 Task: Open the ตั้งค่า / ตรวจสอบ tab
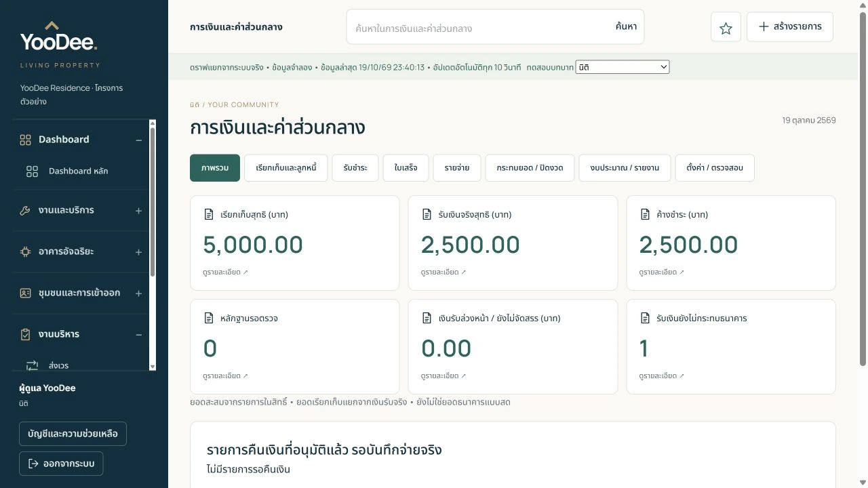pyautogui.click(x=715, y=168)
